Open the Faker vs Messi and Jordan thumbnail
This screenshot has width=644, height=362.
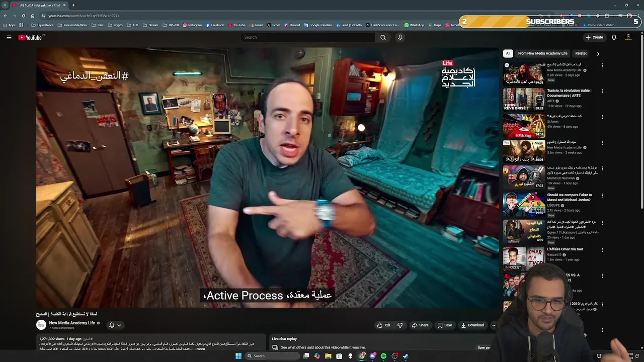pos(524,204)
